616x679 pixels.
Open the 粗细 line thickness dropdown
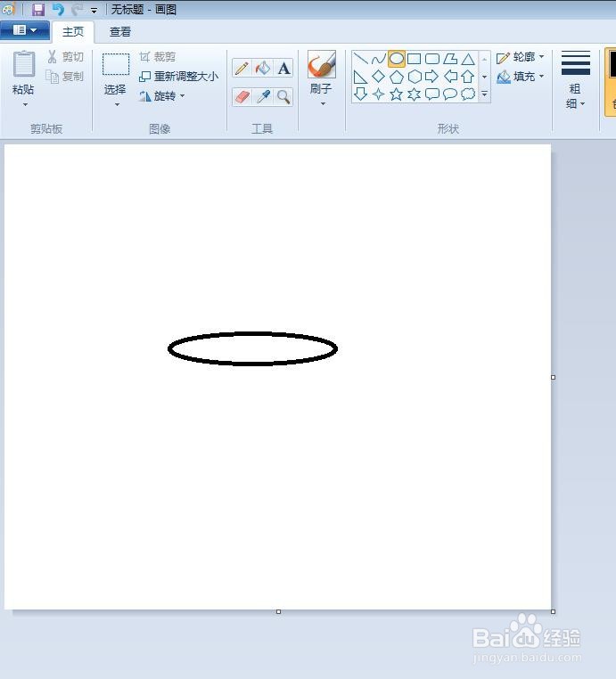point(575,79)
